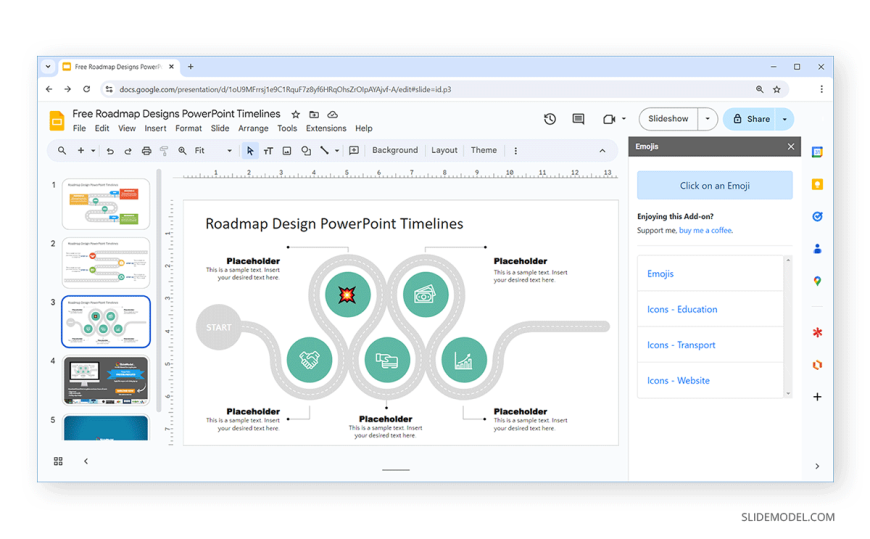Click the Background button
The height and width of the screenshot is (539, 870).
coord(395,150)
